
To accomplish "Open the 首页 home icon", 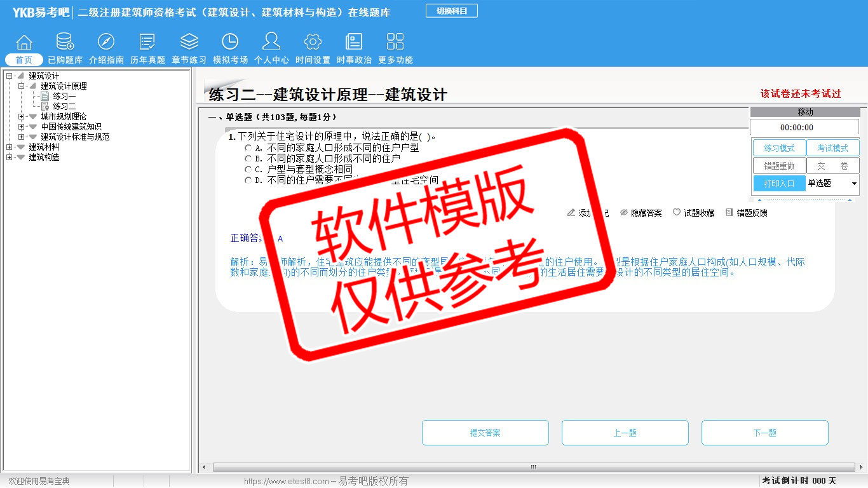I will [x=24, y=42].
